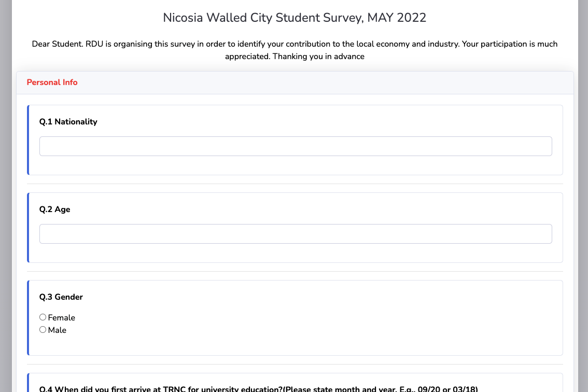The height and width of the screenshot is (392, 588).
Task: Click the Male option label text
Action: coord(57,330)
